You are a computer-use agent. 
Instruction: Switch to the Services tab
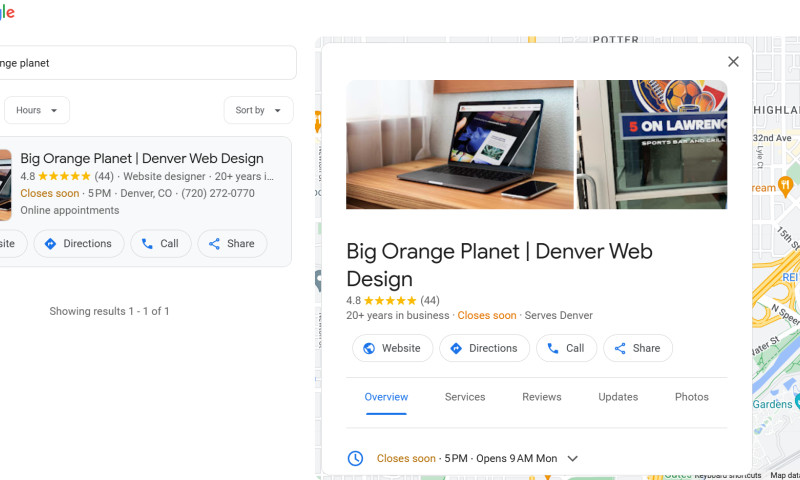click(x=465, y=397)
